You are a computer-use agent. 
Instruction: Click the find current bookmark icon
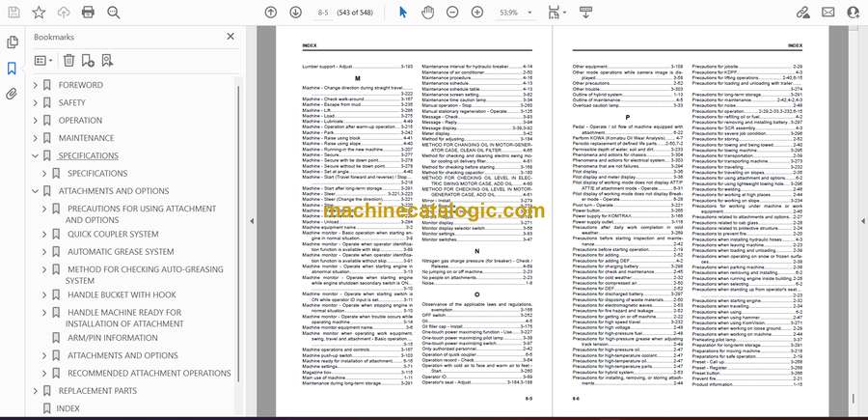click(107, 61)
